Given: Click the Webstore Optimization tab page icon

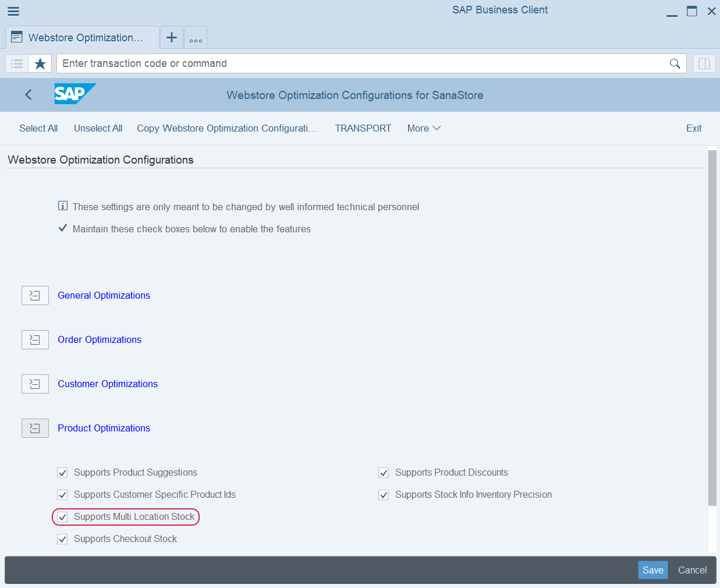Looking at the screenshot, I should (17, 37).
